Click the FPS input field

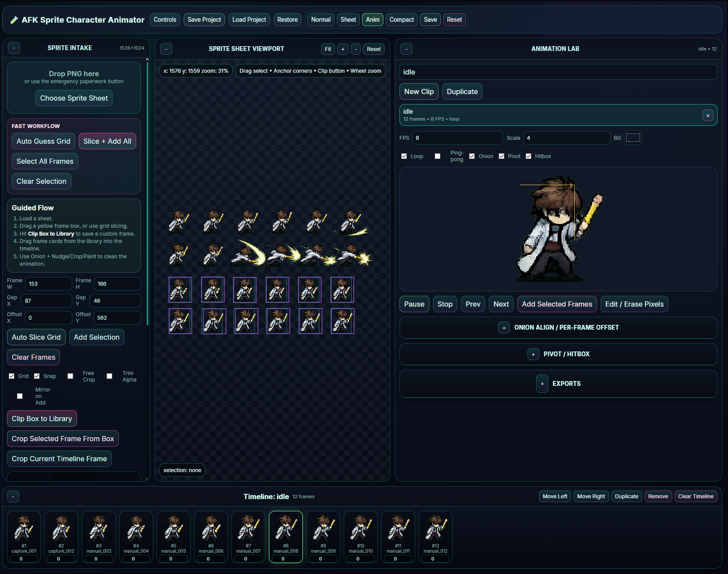coord(457,138)
